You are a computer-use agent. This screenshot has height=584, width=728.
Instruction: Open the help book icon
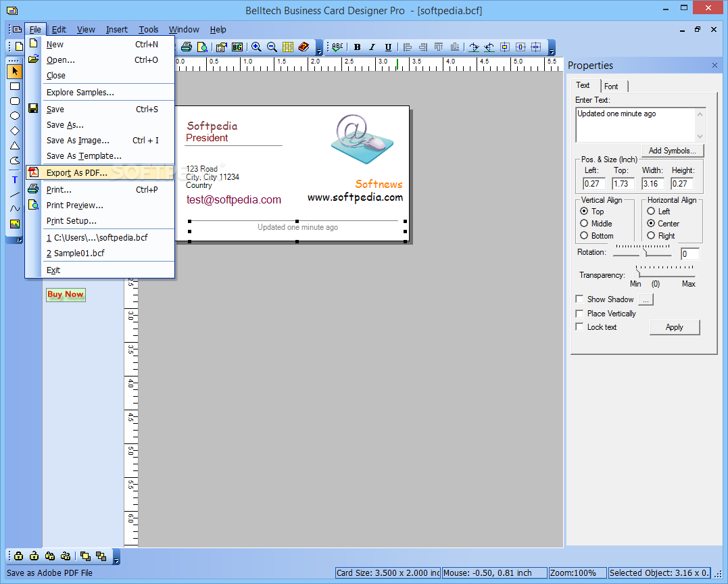pos(304,47)
